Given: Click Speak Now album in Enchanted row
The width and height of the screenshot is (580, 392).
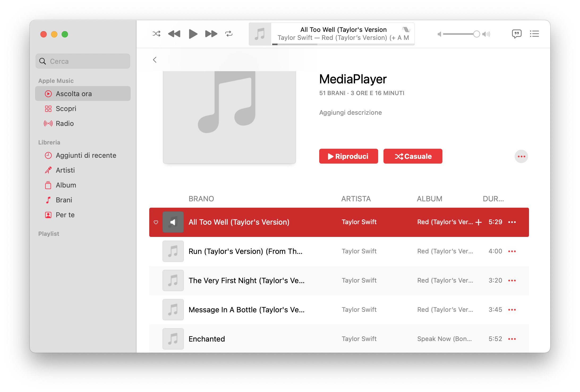Looking at the screenshot, I should click(445, 339).
